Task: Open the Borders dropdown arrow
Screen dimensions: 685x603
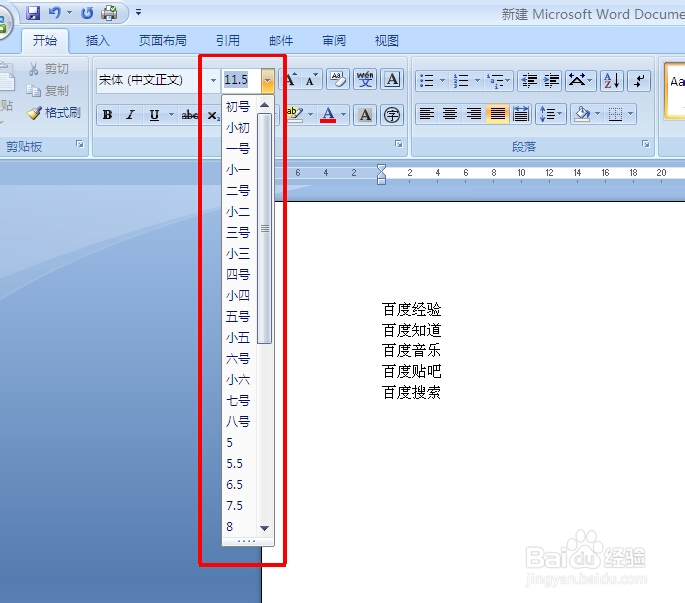Action: 630,114
